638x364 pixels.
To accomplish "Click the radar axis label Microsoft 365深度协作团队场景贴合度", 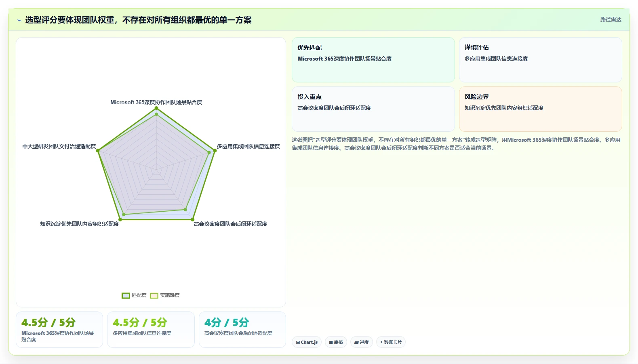I will pos(156,102).
